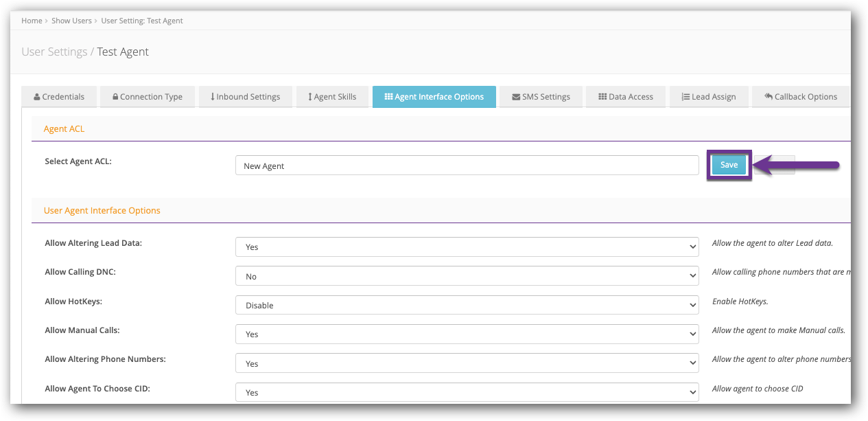Open Show Users breadcrumb link

click(71, 21)
